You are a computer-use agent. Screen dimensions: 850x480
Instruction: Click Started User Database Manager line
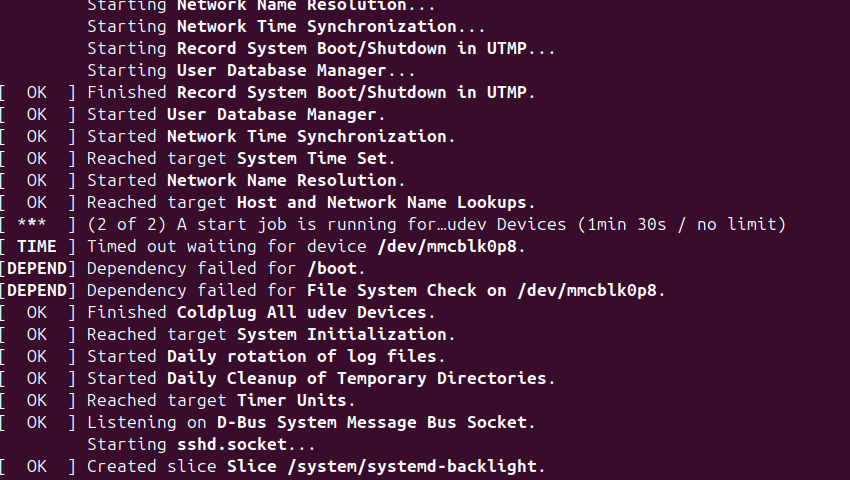(236, 114)
